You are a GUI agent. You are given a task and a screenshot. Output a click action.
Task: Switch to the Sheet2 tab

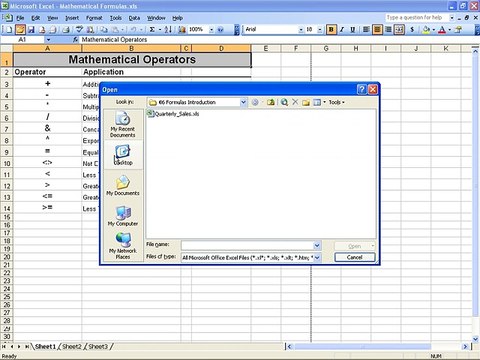point(72,347)
